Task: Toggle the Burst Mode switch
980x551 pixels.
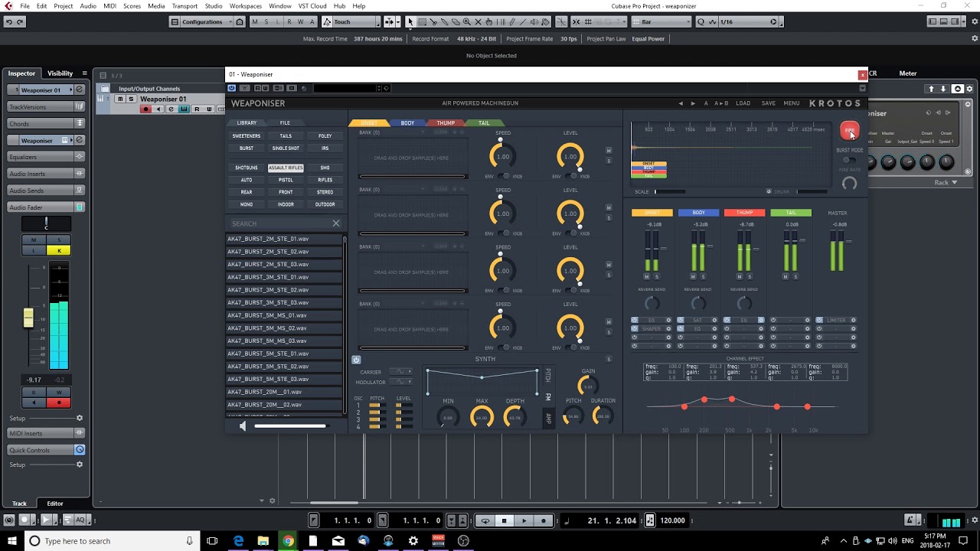Action: pos(848,160)
